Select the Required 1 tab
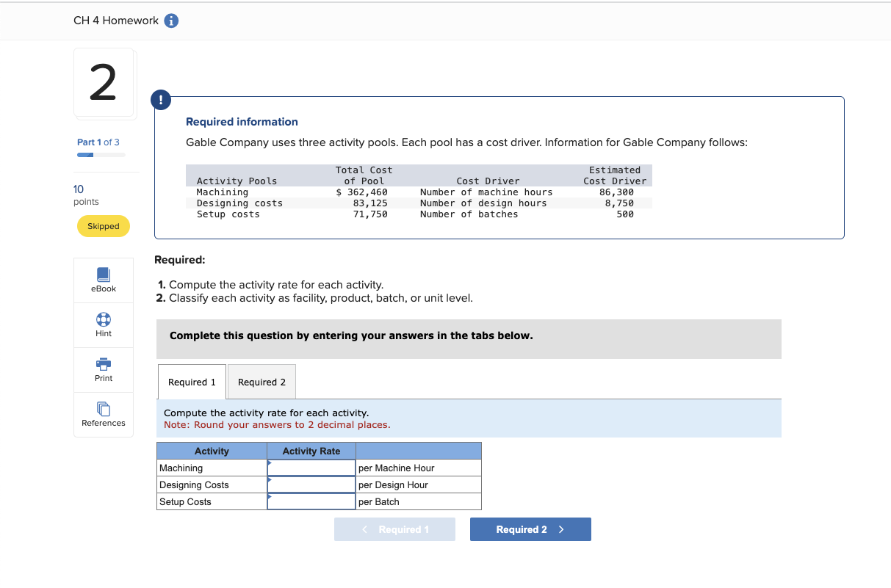 (x=191, y=381)
